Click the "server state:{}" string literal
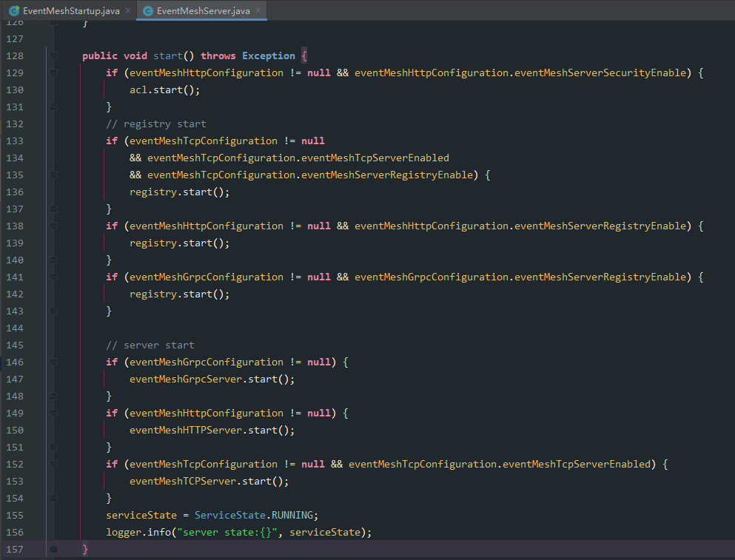This screenshot has height=560, width=735. coord(227,533)
